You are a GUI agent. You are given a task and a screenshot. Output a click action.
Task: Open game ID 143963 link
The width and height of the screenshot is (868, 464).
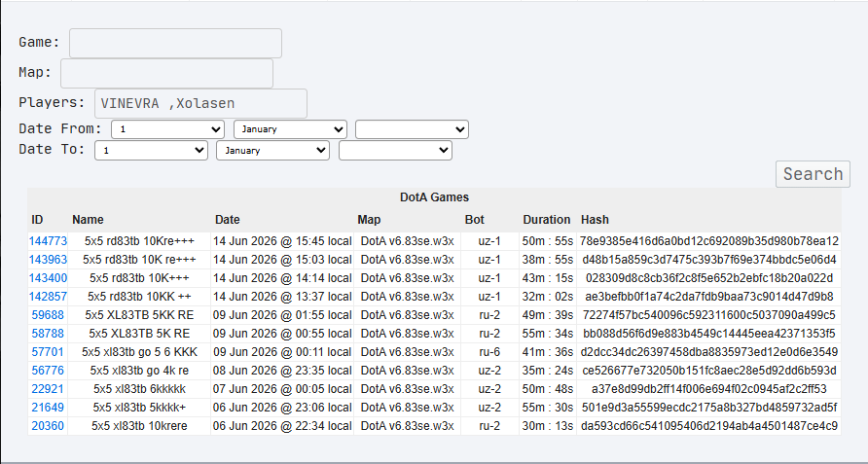[x=48, y=260]
